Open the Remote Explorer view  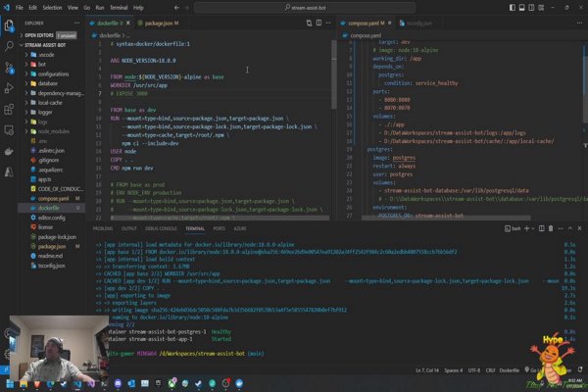coord(9,130)
